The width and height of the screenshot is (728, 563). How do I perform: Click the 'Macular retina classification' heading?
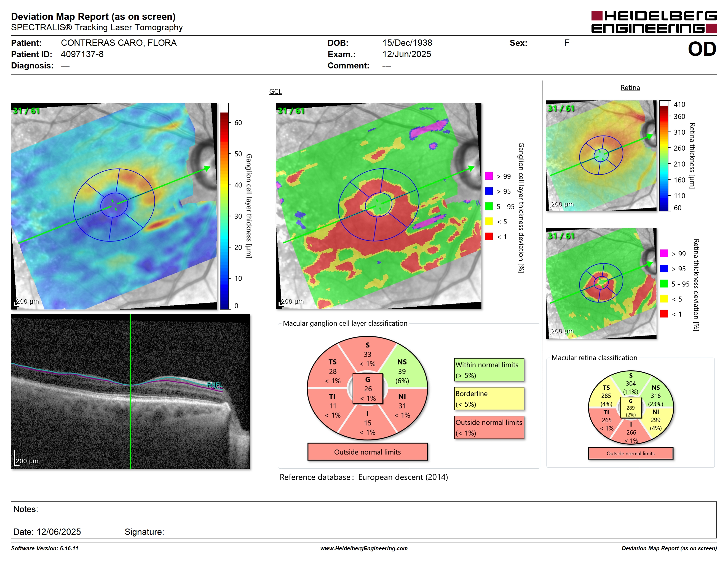pyautogui.click(x=594, y=358)
